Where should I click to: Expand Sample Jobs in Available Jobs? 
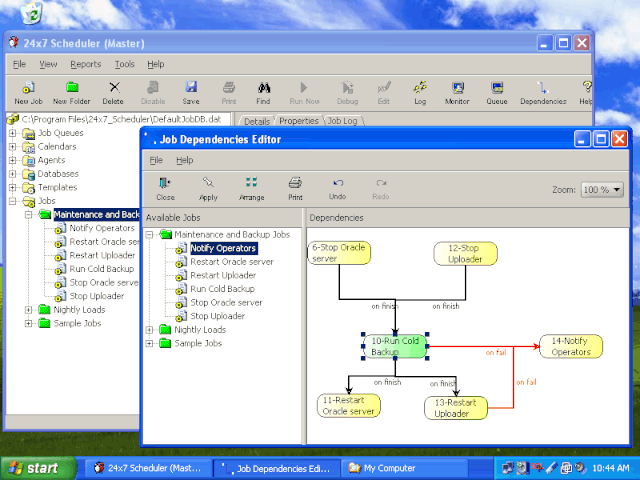[149, 343]
